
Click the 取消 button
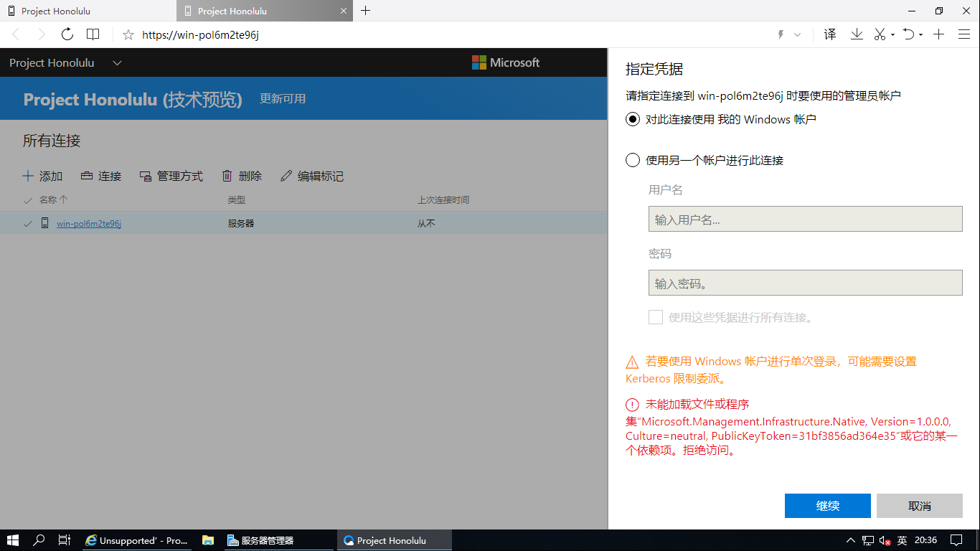(920, 506)
